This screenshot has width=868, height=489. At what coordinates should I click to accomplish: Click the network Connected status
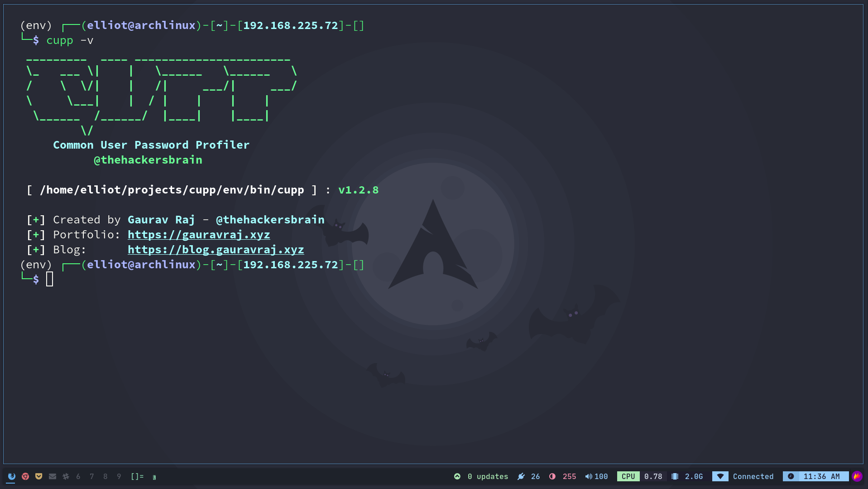click(753, 476)
